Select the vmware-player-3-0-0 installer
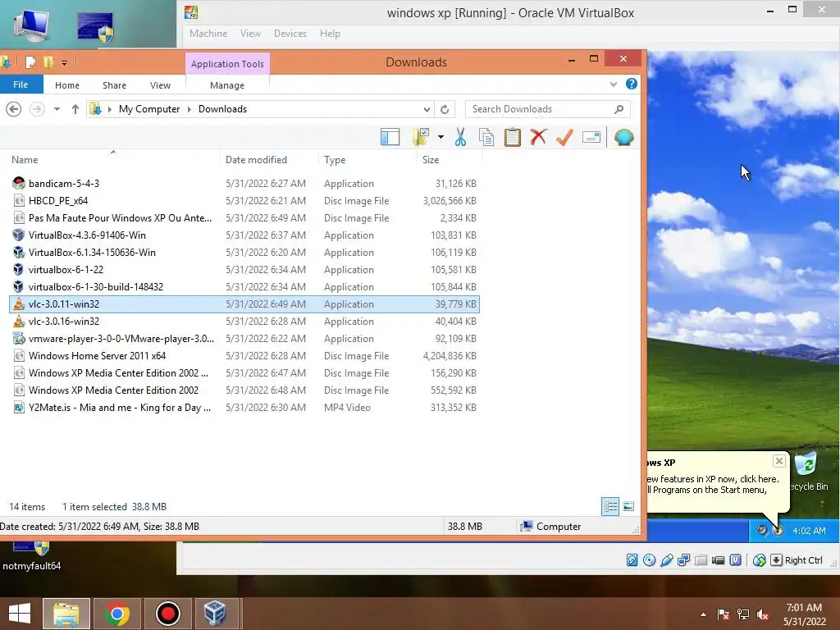The image size is (840, 630). 244,339
